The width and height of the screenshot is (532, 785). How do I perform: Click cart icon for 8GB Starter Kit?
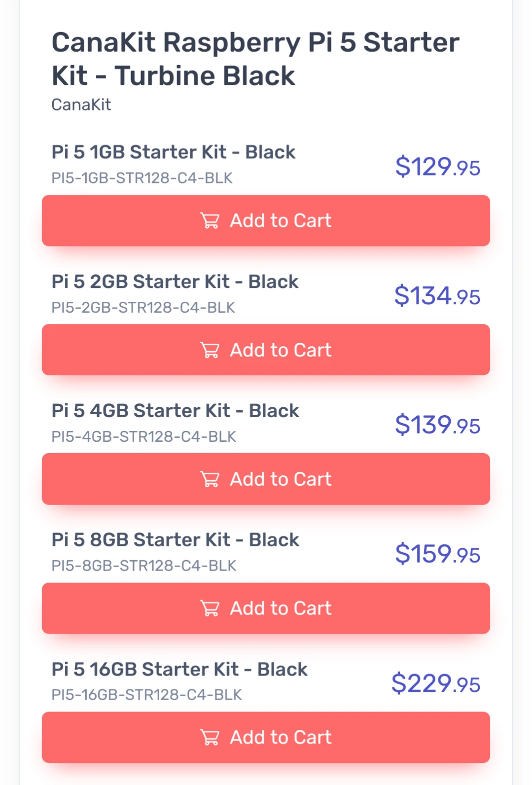point(210,608)
